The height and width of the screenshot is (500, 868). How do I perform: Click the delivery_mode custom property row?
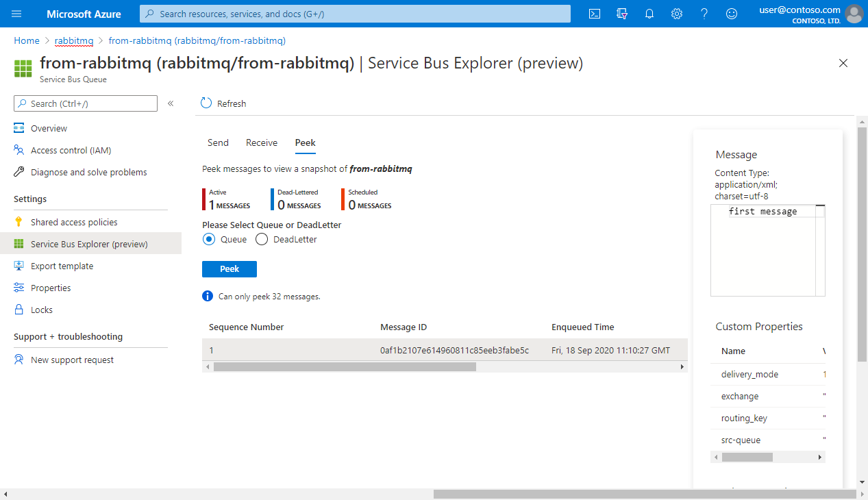pyautogui.click(x=768, y=374)
